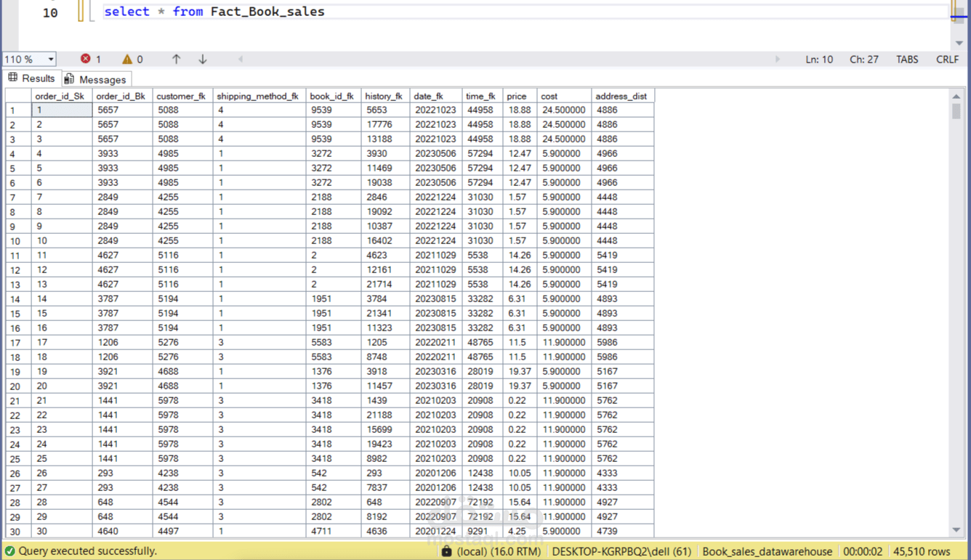This screenshot has height=560, width=971.
Task: Click 'Ln: 10' line indicator
Action: tap(819, 60)
